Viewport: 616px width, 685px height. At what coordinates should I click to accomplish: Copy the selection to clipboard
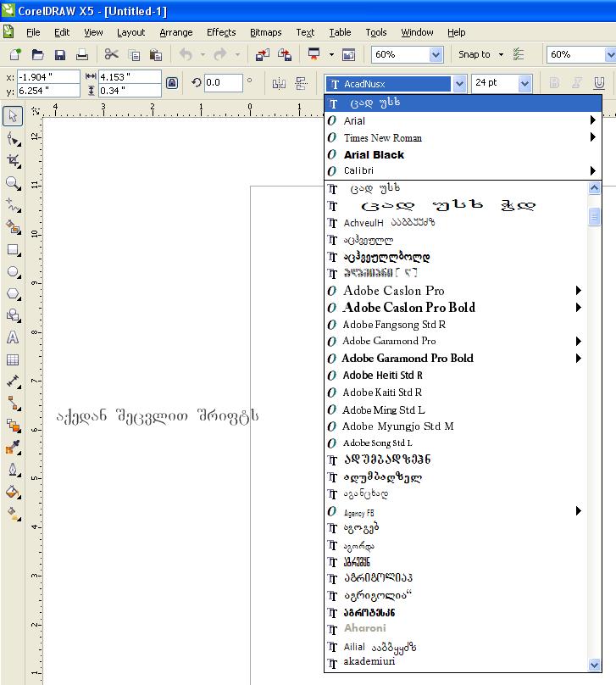(134, 54)
